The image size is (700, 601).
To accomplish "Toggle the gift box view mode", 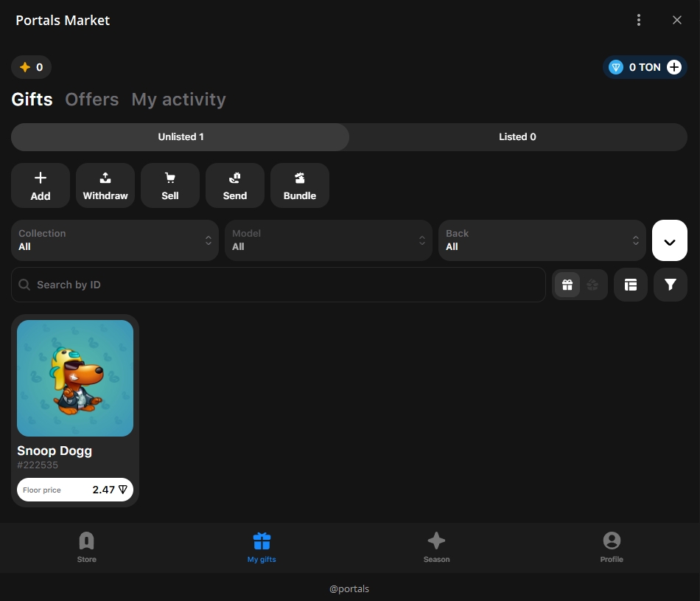I will [x=567, y=285].
